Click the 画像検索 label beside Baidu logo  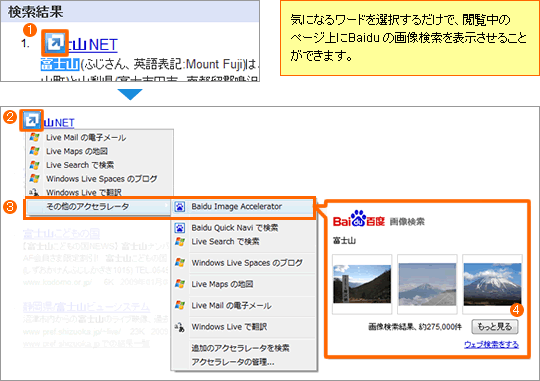(x=407, y=222)
